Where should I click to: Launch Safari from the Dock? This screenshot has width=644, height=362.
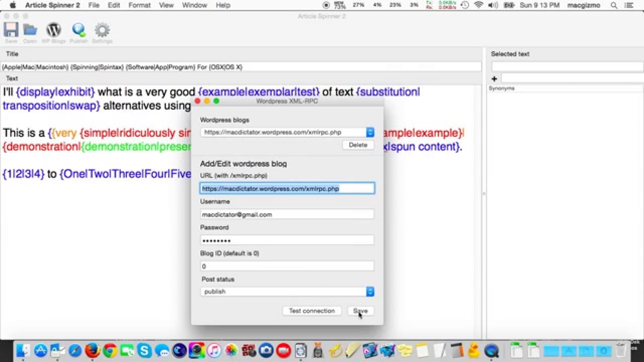[x=75, y=350]
